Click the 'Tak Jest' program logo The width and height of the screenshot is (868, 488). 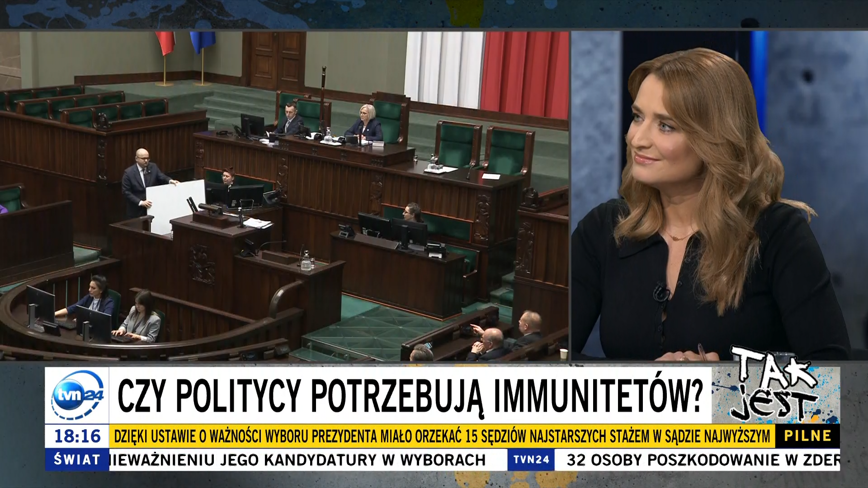(x=776, y=384)
